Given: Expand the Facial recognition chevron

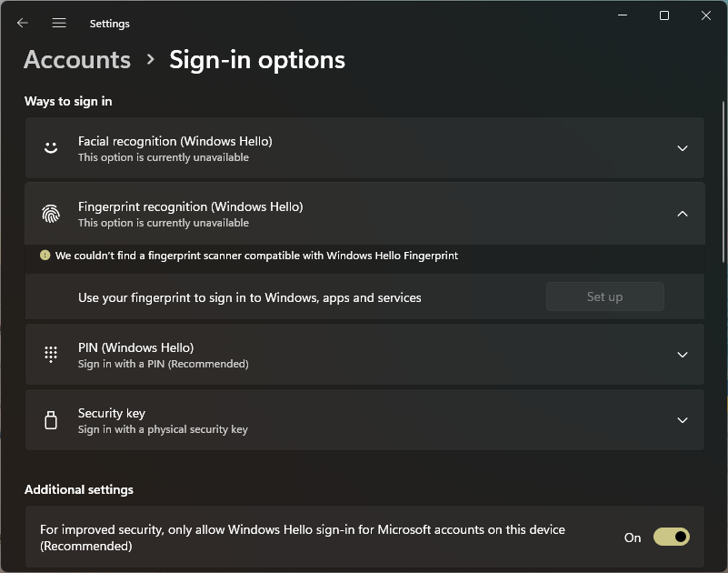Looking at the screenshot, I should [x=683, y=148].
